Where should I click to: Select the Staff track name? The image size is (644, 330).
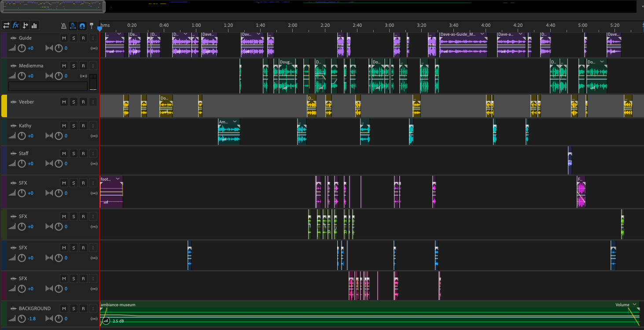24,153
